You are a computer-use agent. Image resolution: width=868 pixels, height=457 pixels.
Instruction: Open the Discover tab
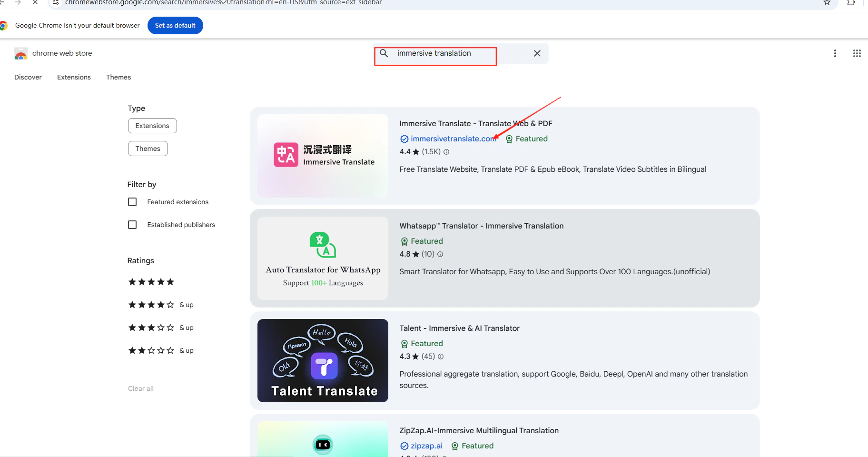point(28,77)
